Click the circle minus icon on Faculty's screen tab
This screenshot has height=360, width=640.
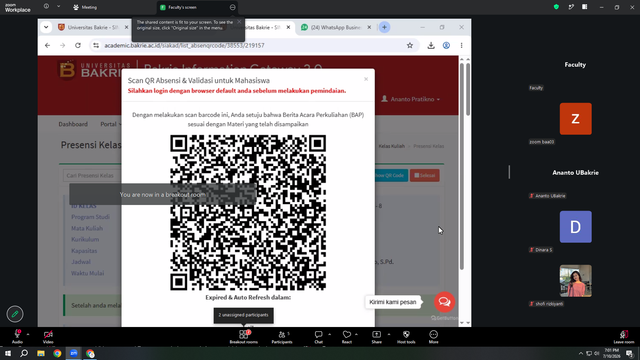(x=232, y=7)
